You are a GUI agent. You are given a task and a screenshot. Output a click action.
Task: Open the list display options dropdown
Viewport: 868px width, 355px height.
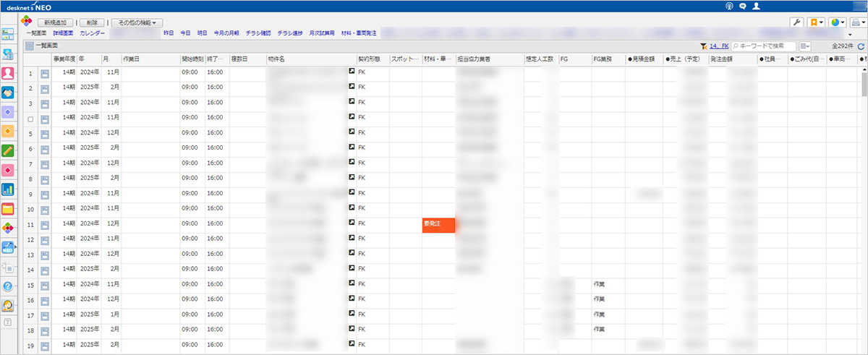point(805,46)
